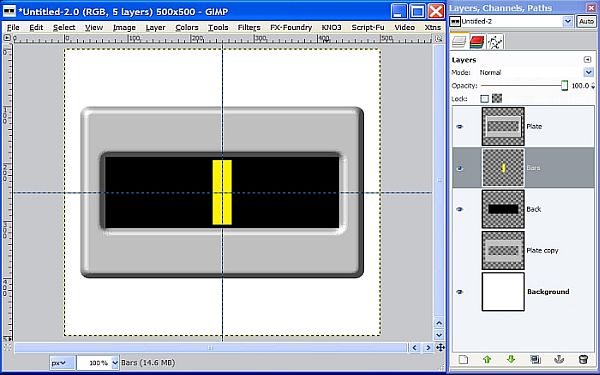Click vertical scrollbar down arrow

pos(439,335)
